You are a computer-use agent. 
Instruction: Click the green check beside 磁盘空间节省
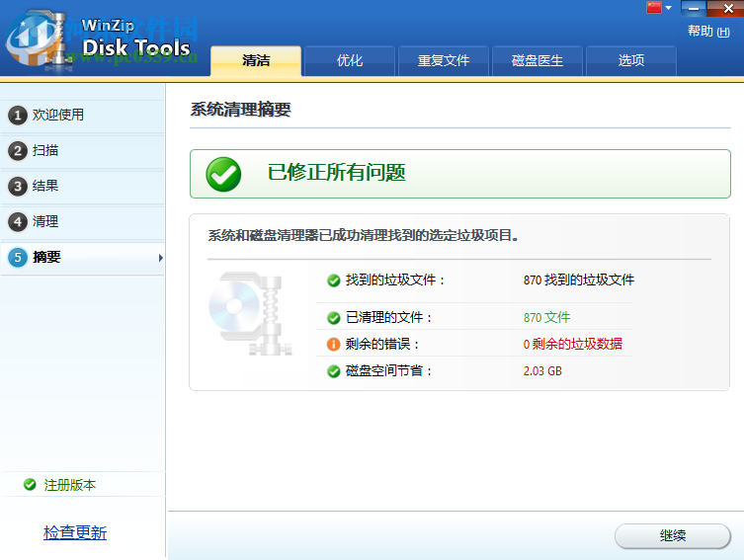click(x=334, y=371)
